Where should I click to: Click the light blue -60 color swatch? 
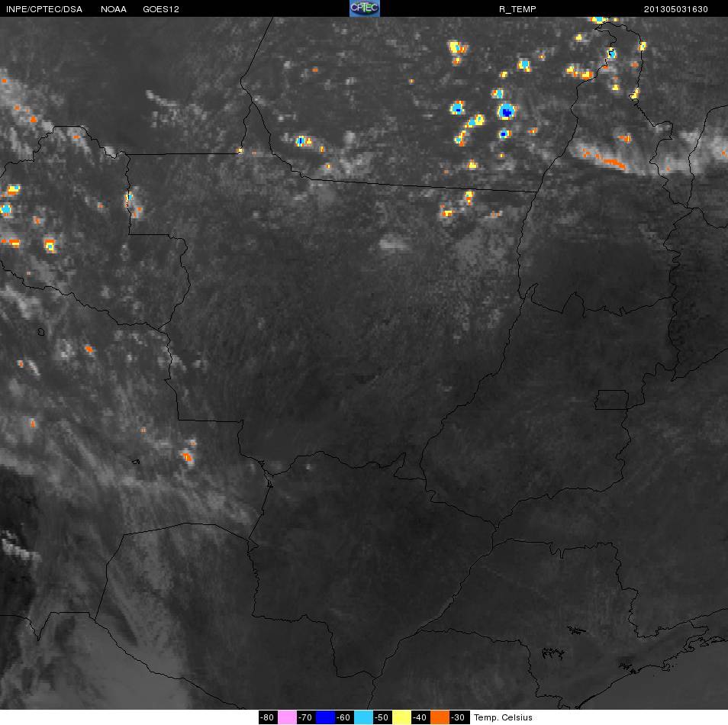[363, 717]
